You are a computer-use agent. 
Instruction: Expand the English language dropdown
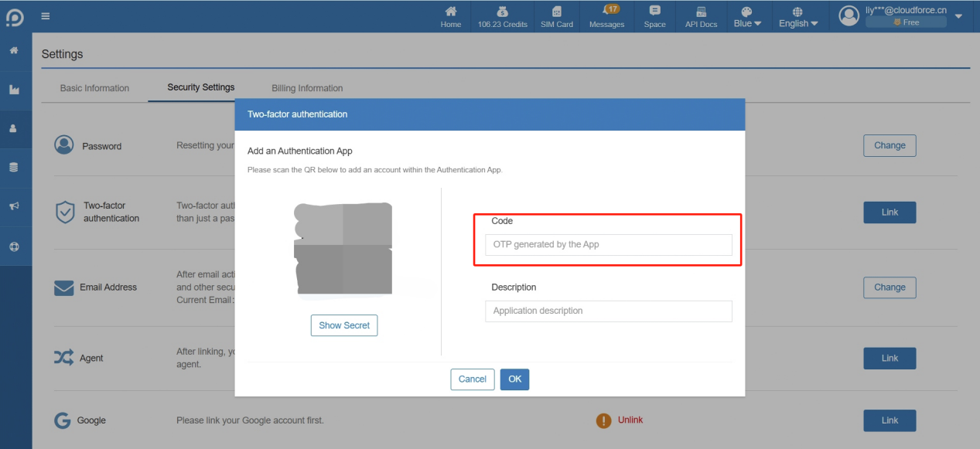798,17
